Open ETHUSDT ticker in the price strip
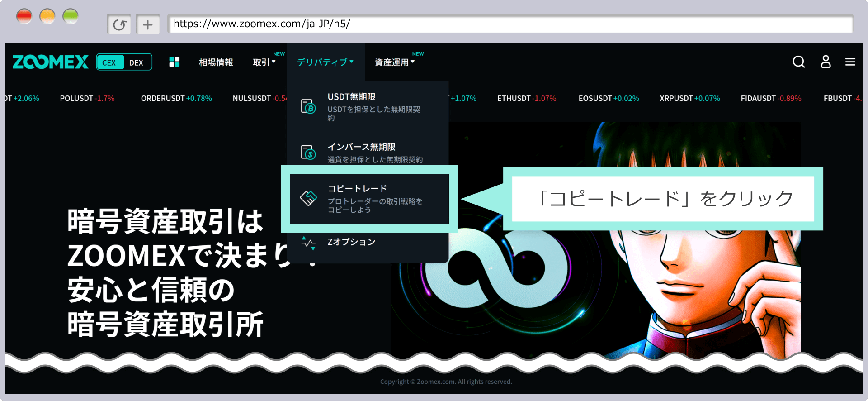The width and height of the screenshot is (868, 401). click(x=527, y=98)
